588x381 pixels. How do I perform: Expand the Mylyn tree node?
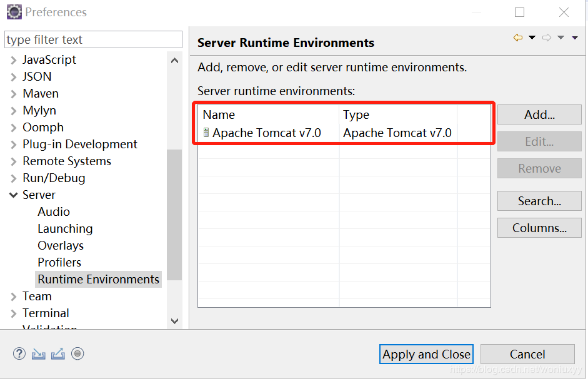click(14, 111)
